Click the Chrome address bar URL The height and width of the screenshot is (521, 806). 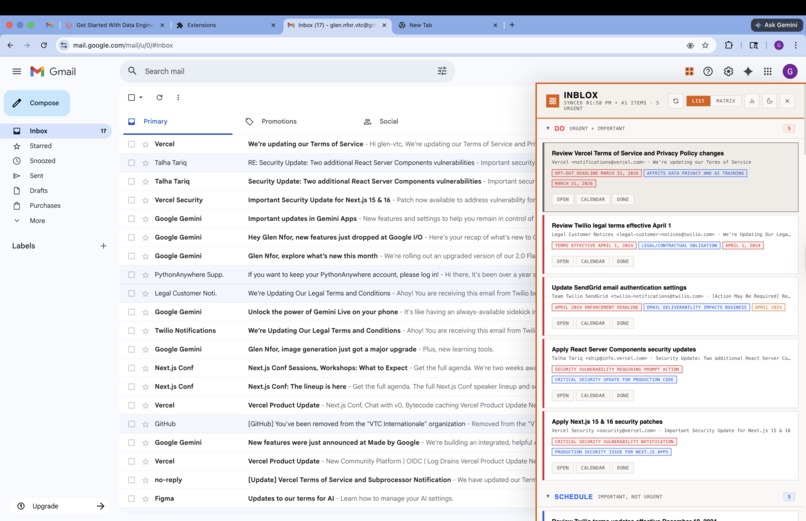[123, 45]
